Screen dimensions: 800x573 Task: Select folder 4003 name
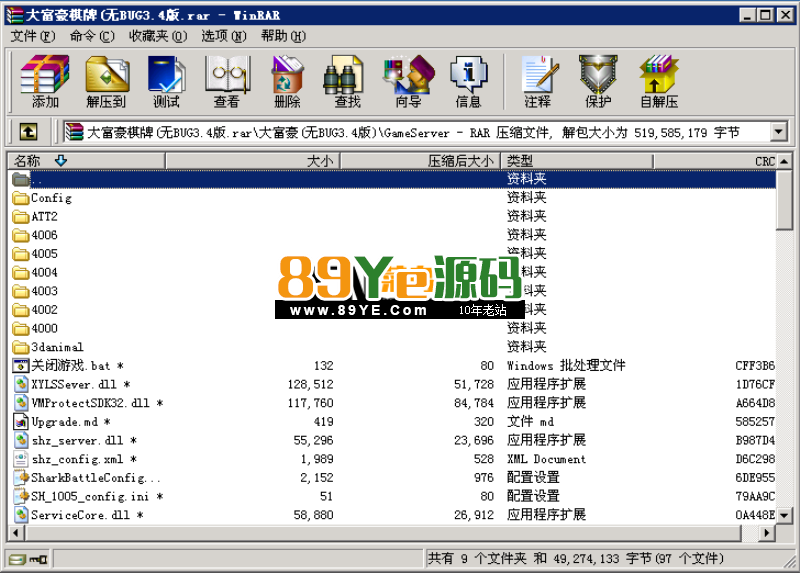(44, 291)
